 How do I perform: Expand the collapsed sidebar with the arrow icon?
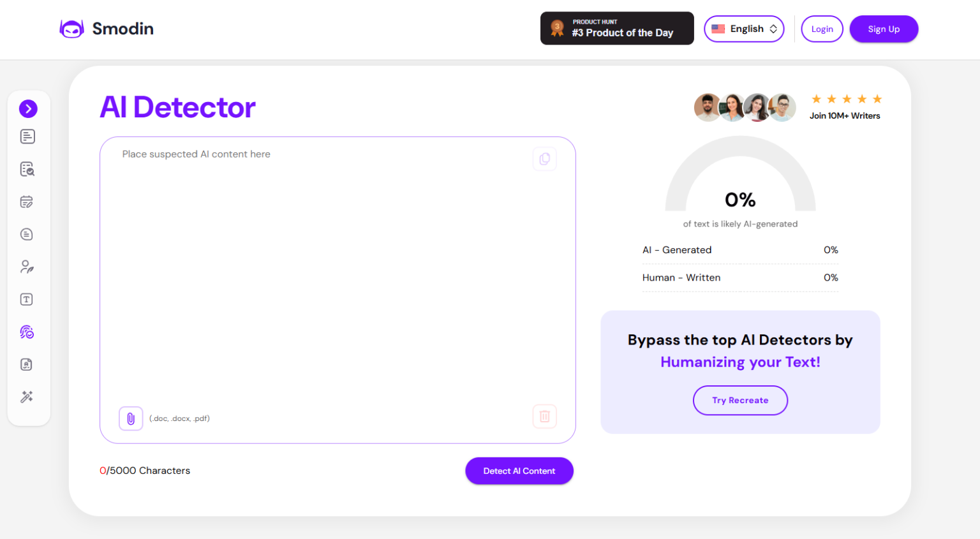coord(28,108)
